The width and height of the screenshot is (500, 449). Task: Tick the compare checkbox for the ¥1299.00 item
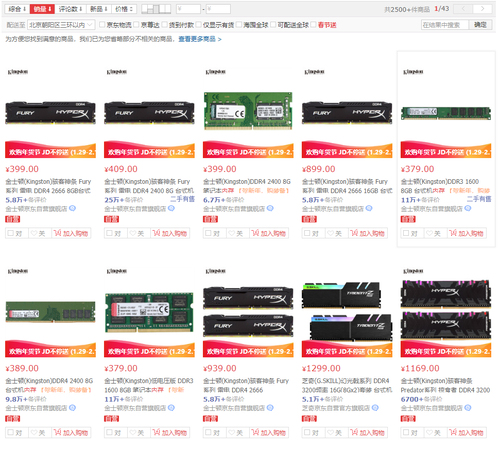tap(307, 432)
